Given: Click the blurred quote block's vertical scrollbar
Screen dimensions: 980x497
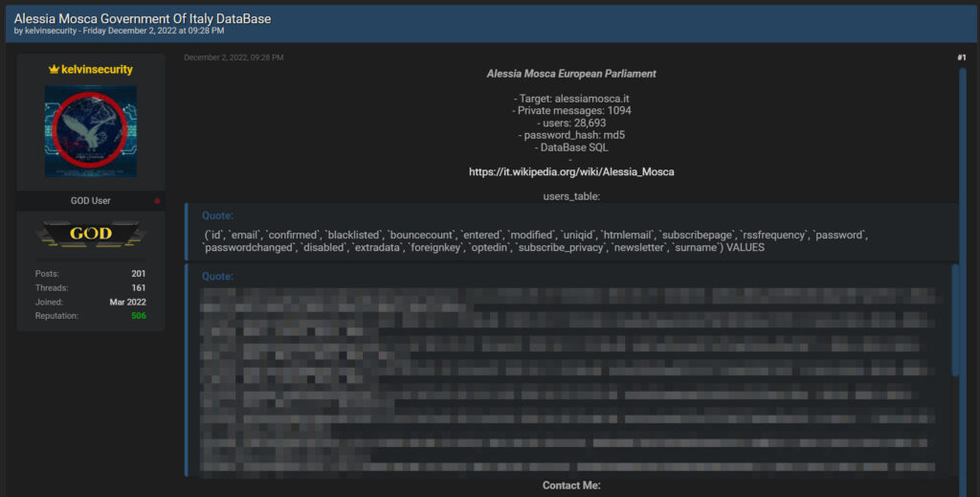Looking at the screenshot, I should tap(954, 326).
